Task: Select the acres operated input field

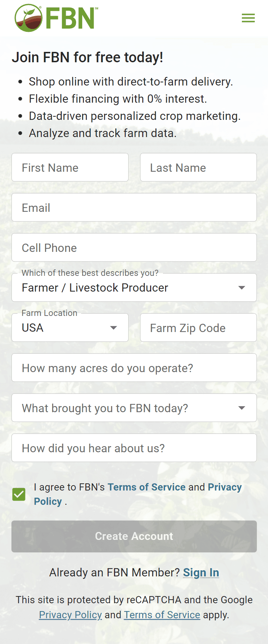Action: pos(134,368)
